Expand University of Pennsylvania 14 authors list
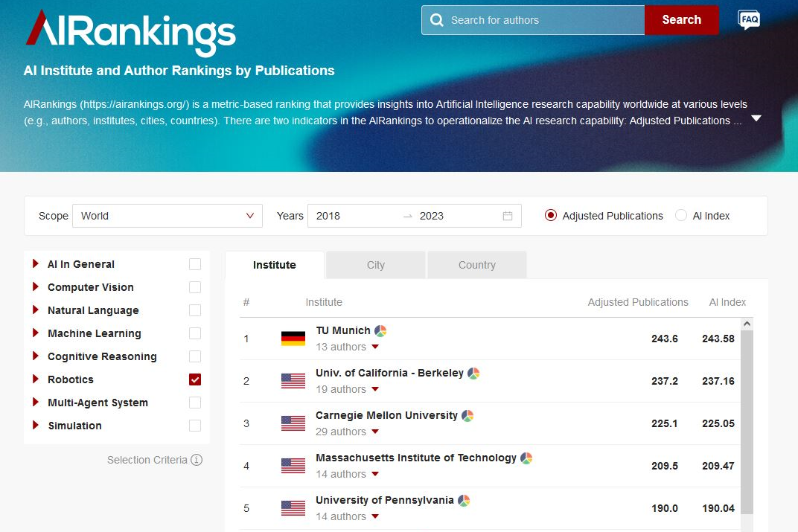The image size is (798, 532). click(375, 516)
